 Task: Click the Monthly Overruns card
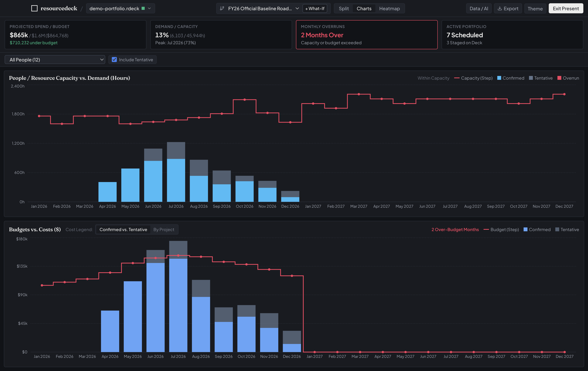[367, 35]
